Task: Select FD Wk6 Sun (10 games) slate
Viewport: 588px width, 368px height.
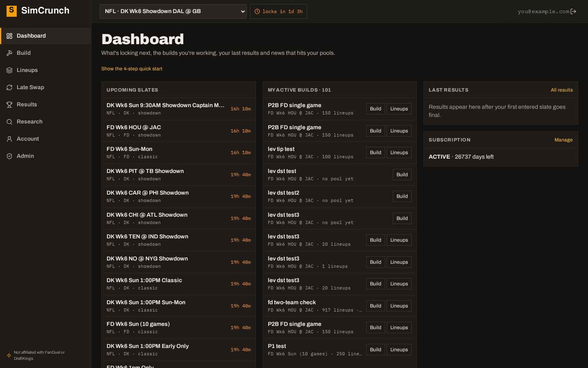Action: (178, 328)
